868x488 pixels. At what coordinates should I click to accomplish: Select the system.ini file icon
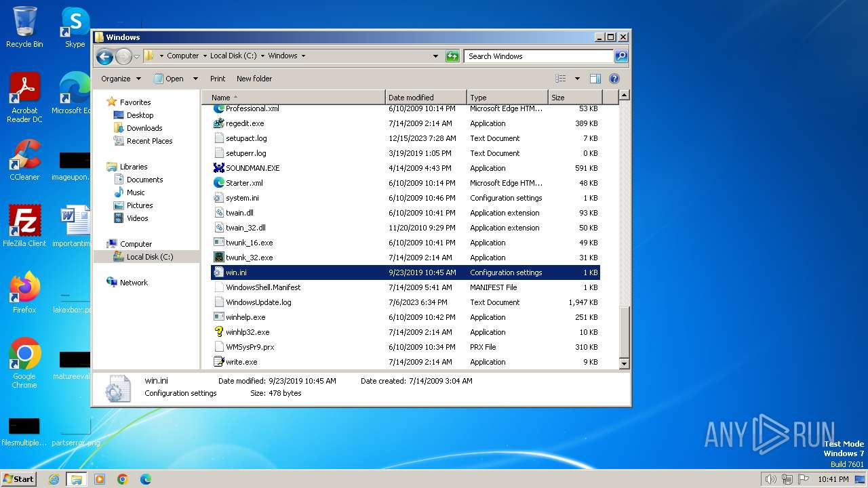[x=218, y=198]
